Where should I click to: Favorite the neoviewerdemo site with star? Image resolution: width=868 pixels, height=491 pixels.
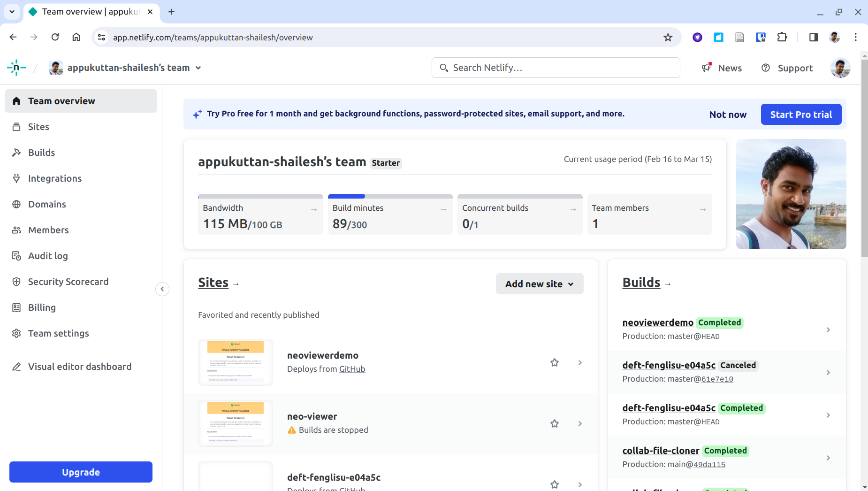[555, 362]
